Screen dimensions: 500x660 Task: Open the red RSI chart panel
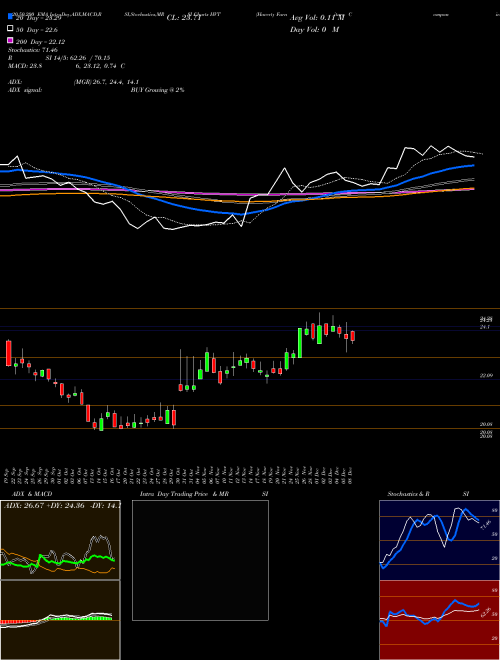(x=439, y=620)
